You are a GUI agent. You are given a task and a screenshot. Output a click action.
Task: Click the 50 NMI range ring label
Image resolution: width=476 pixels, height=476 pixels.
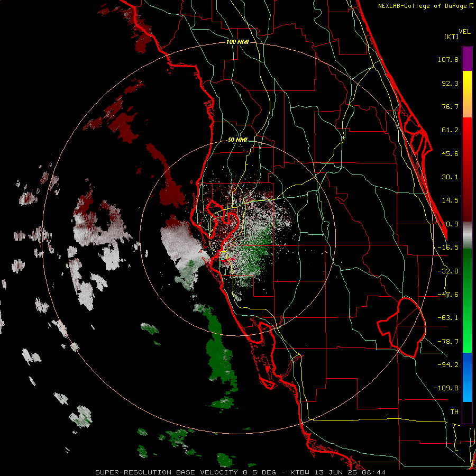237,140
